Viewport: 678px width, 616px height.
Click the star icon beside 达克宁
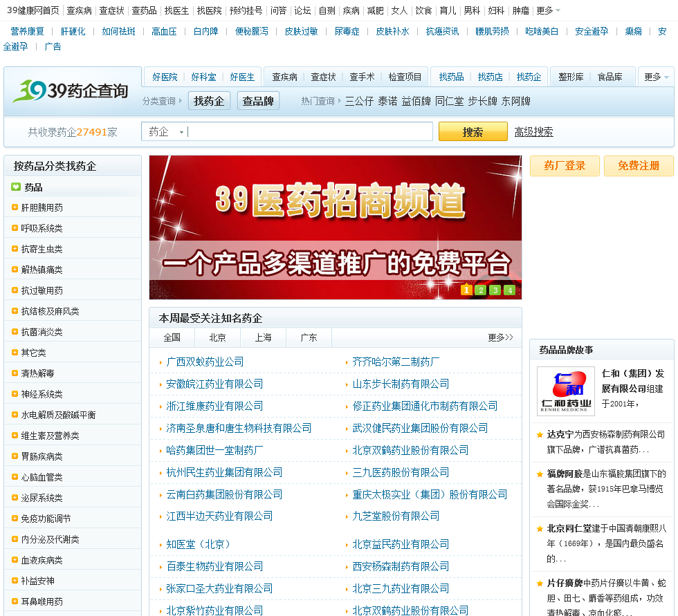540,435
